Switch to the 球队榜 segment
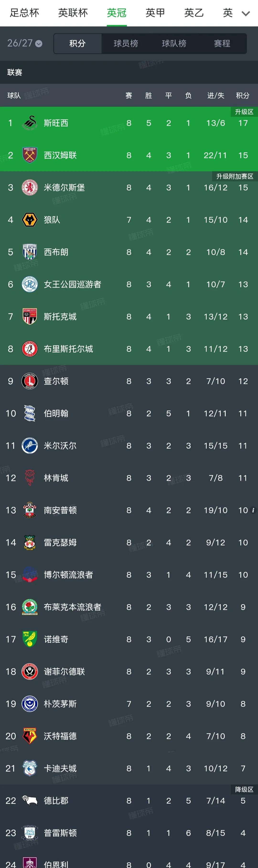 tap(174, 44)
